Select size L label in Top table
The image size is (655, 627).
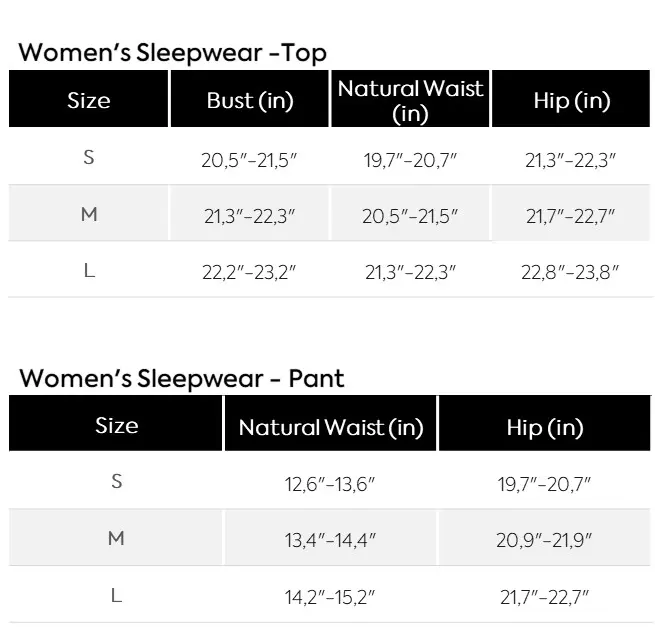click(x=89, y=271)
